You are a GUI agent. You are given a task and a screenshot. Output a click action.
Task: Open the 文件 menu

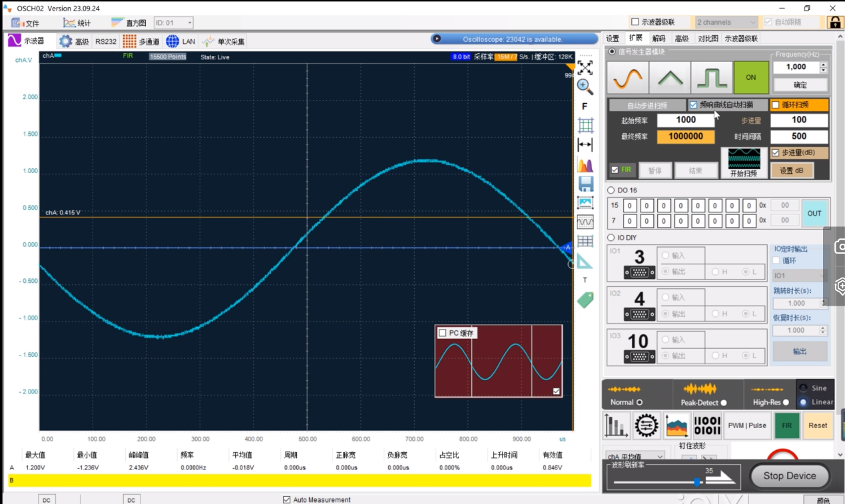point(26,23)
